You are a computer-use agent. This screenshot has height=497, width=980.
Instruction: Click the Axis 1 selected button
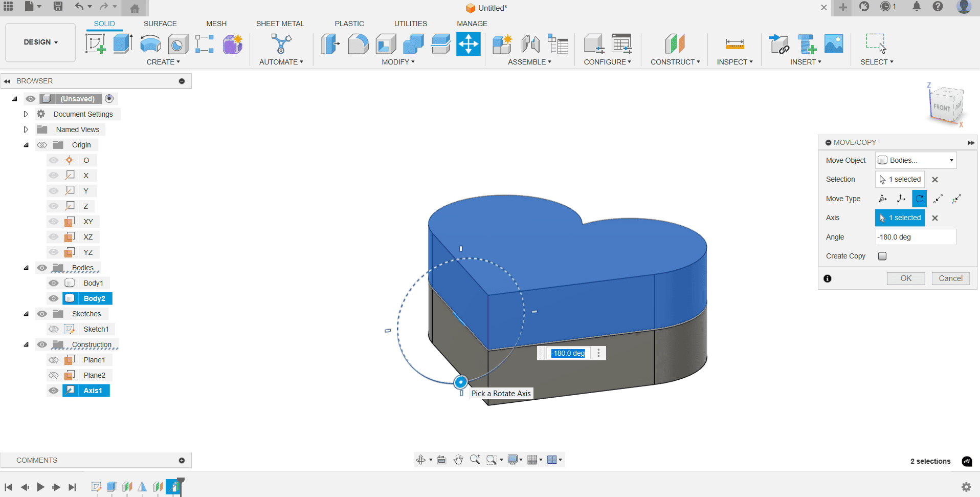click(900, 218)
